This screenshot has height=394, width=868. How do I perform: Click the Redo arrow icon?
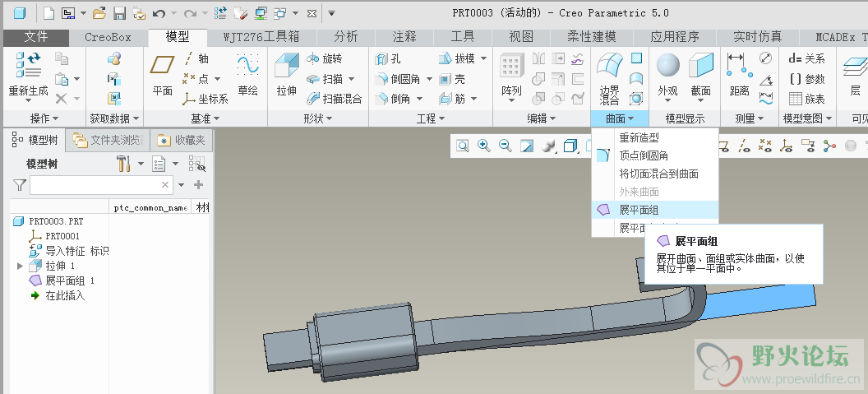(x=191, y=12)
